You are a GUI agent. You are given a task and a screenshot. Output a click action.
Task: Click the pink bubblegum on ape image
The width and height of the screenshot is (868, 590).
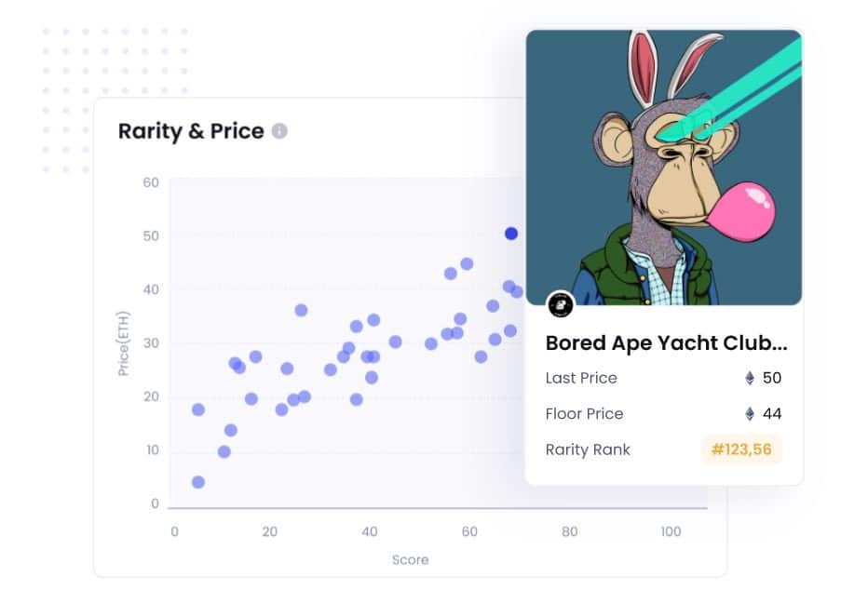pyautogui.click(x=742, y=212)
